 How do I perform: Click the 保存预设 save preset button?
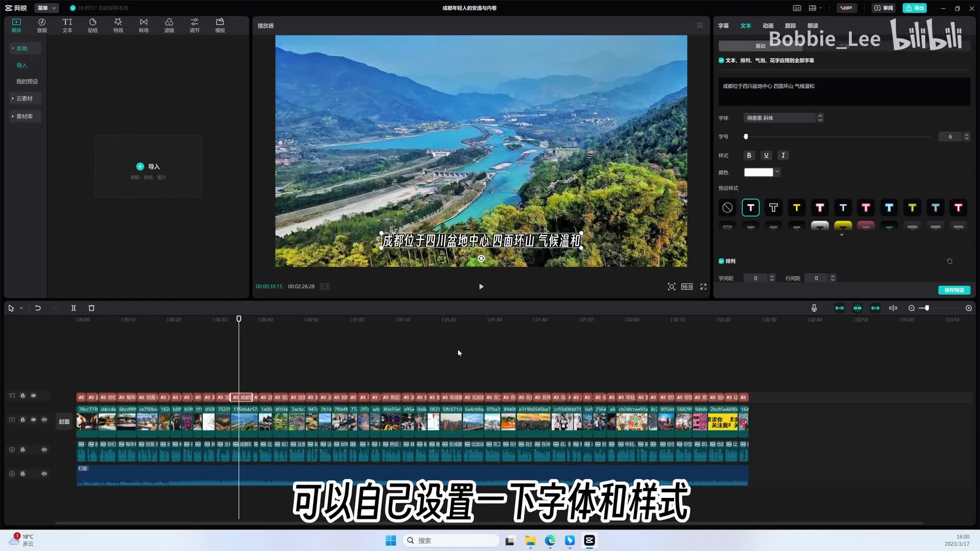click(954, 290)
